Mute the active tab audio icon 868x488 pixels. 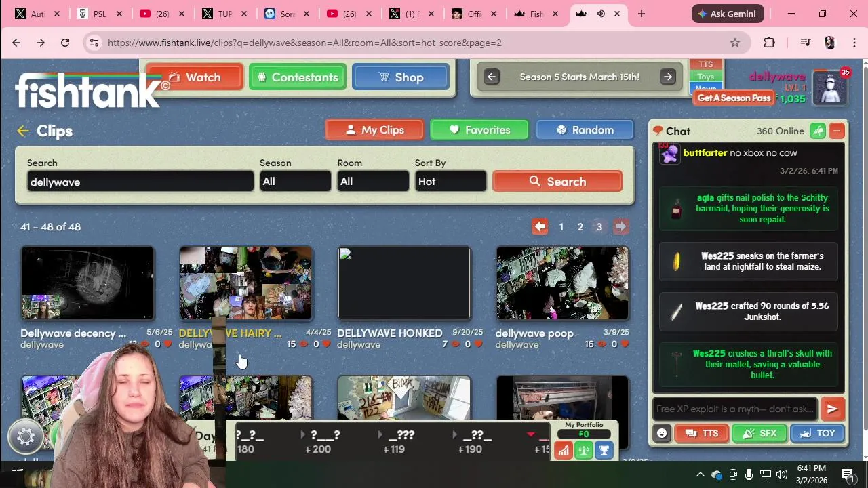[x=600, y=14]
